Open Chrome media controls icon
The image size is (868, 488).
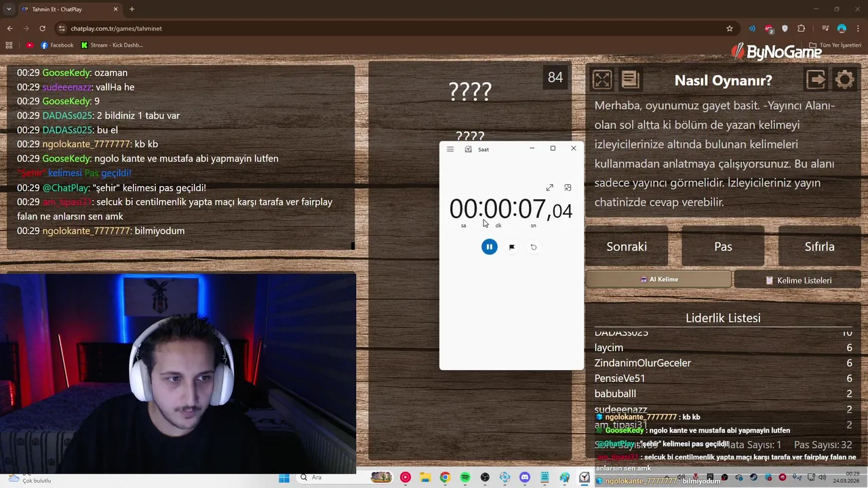click(825, 28)
